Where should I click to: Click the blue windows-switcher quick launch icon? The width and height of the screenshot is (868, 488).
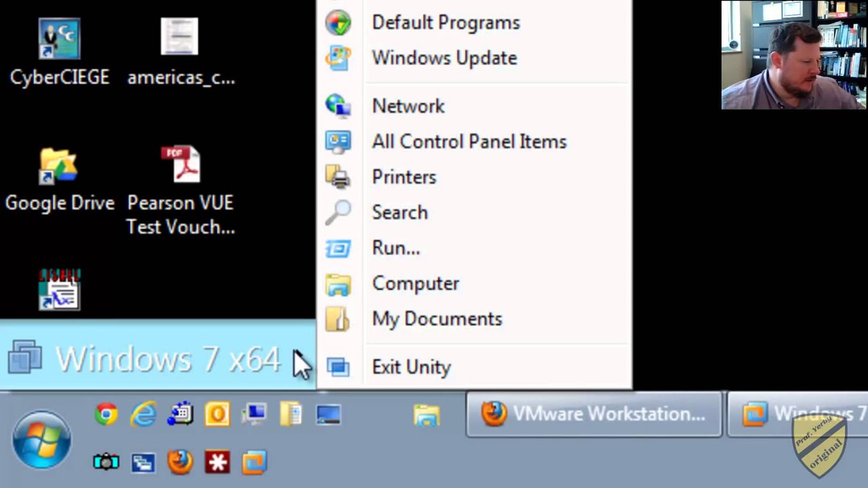coord(143,462)
